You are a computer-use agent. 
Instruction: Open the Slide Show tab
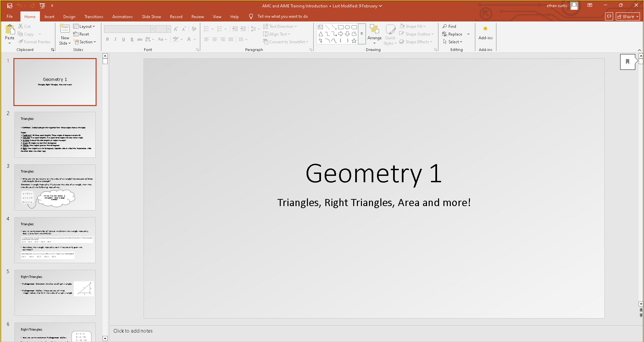151,16
